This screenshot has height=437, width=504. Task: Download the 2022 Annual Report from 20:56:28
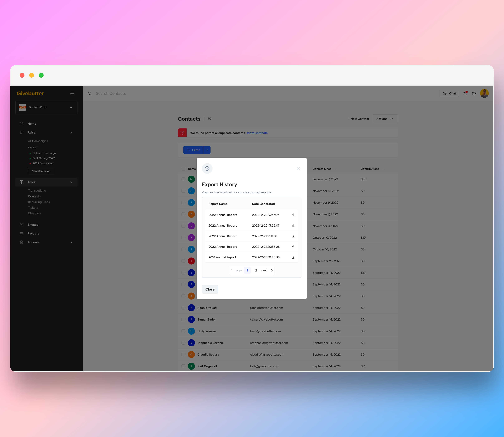pos(293,247)
